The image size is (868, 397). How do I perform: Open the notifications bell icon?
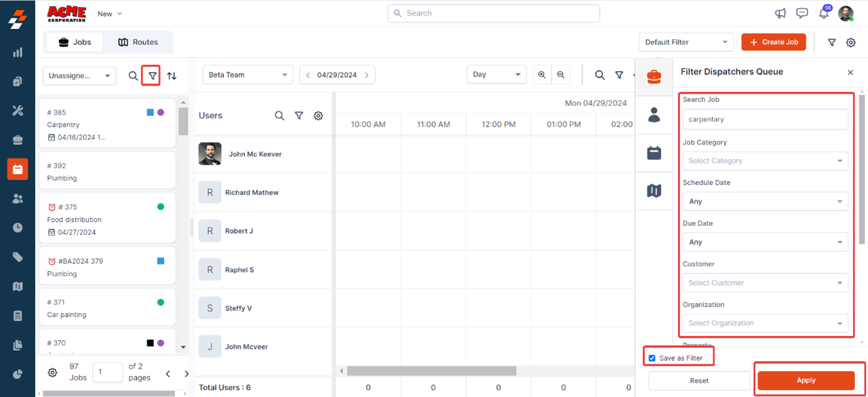823,14
